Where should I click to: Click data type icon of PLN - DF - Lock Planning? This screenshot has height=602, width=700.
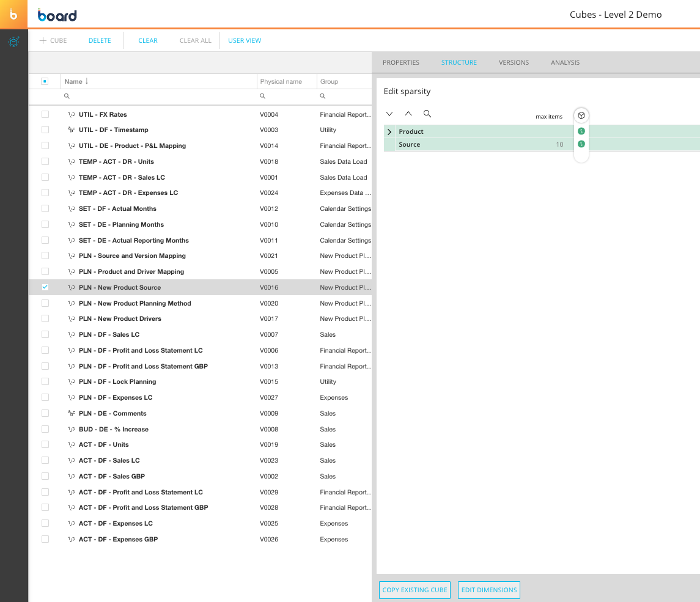tap(71, 381)
